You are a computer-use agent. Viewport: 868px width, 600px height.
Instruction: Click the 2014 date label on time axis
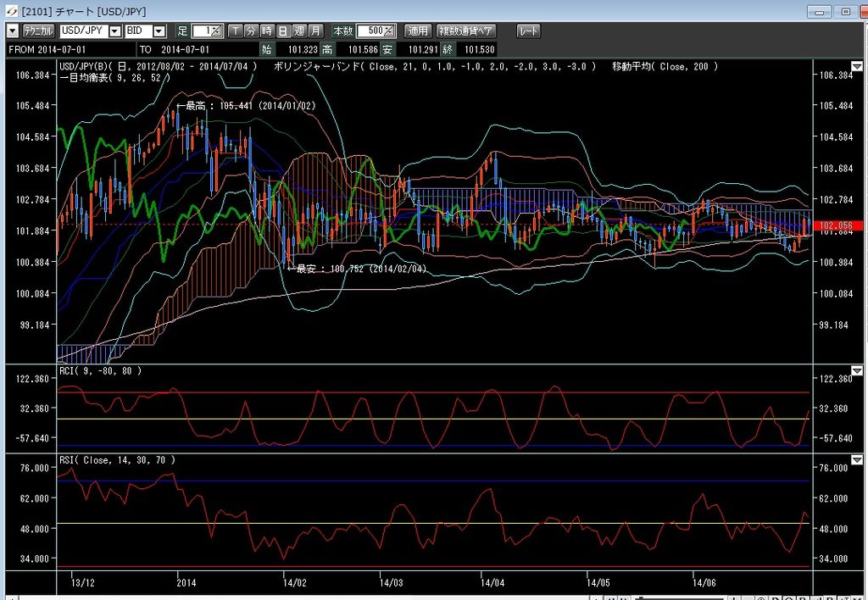pos(186,582)
